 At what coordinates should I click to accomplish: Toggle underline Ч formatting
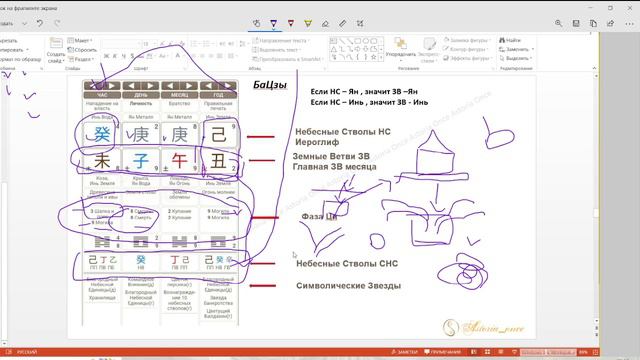coord(124,56)
